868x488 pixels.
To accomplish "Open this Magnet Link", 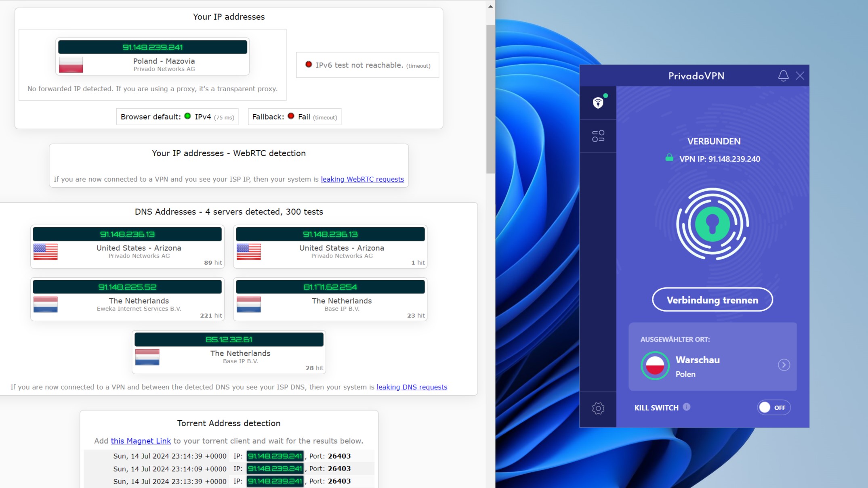I will coord(141,441).
